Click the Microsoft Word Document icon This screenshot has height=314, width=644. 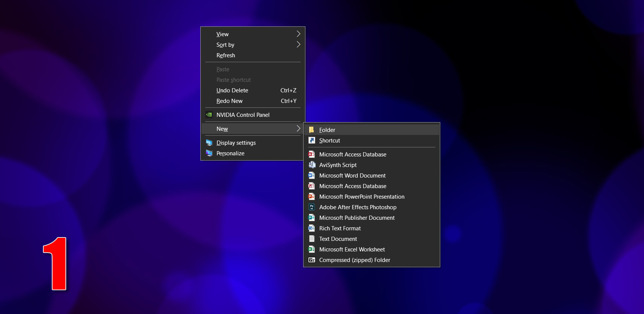point(311,175)
